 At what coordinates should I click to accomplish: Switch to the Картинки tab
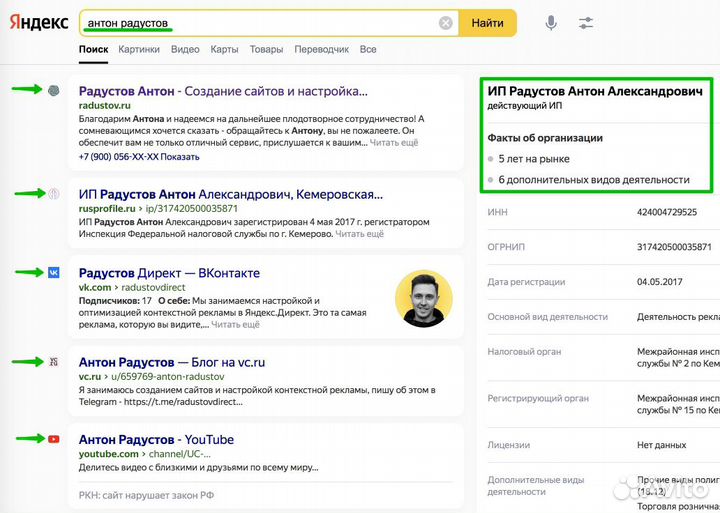tap(139, 49)
